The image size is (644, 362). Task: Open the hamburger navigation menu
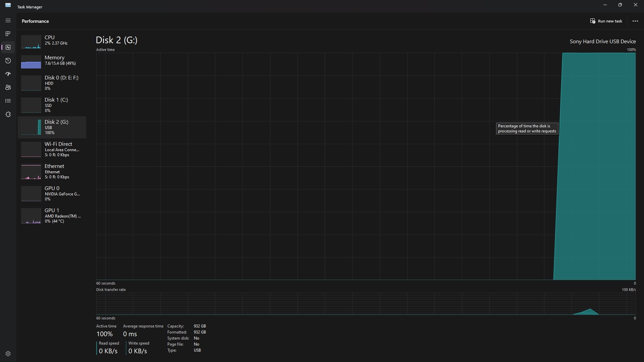8,21
